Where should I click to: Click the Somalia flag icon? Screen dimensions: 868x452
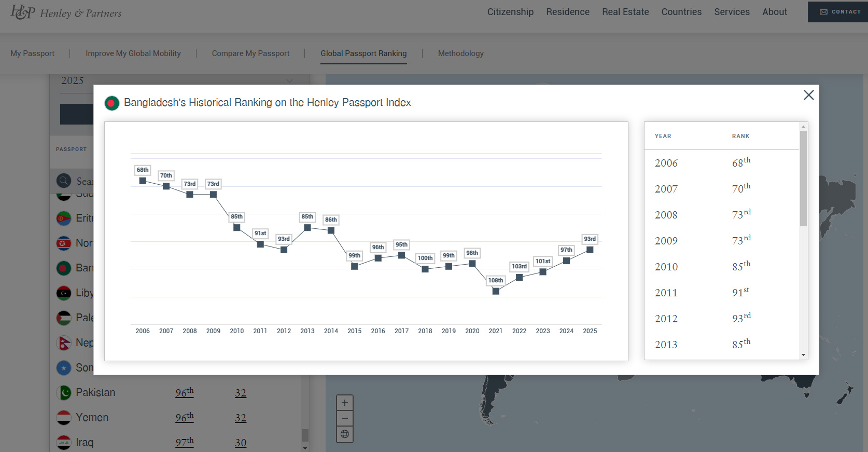64,367
